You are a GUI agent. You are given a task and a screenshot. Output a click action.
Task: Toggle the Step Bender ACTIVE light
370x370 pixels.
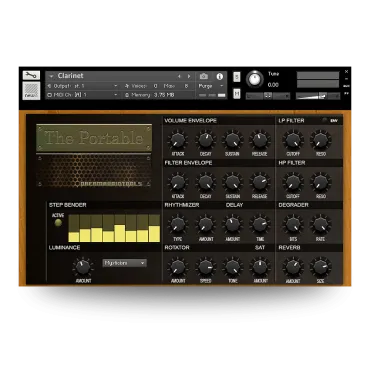[58, 223]
